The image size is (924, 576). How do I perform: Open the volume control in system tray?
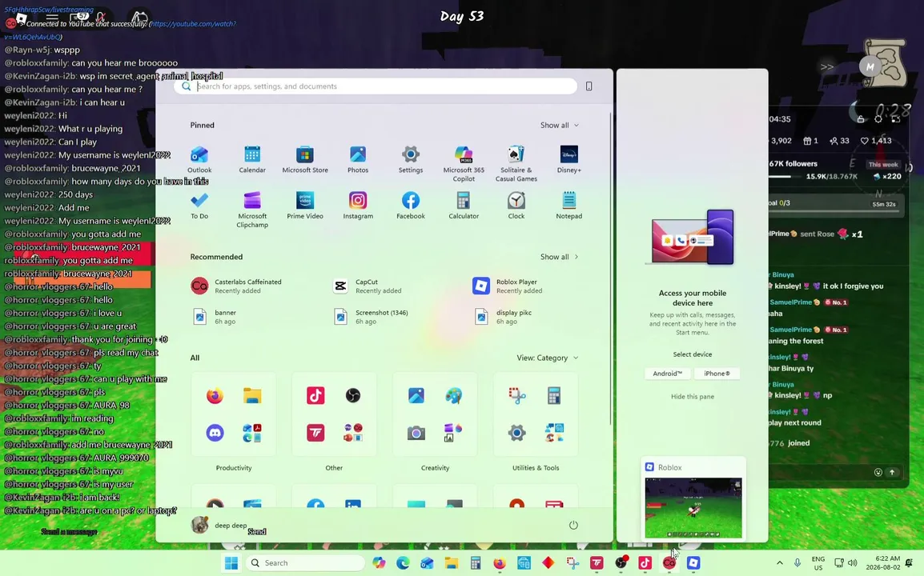click(853, 563)
